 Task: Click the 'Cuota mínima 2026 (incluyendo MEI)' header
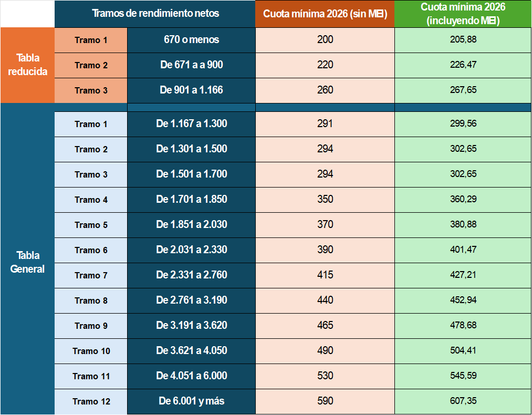point(463,14)
